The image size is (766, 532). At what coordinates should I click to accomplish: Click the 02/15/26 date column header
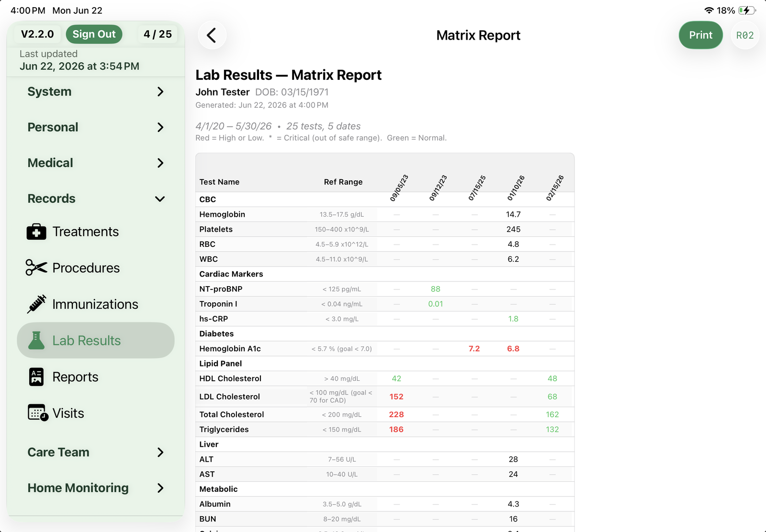pos(555,188)
